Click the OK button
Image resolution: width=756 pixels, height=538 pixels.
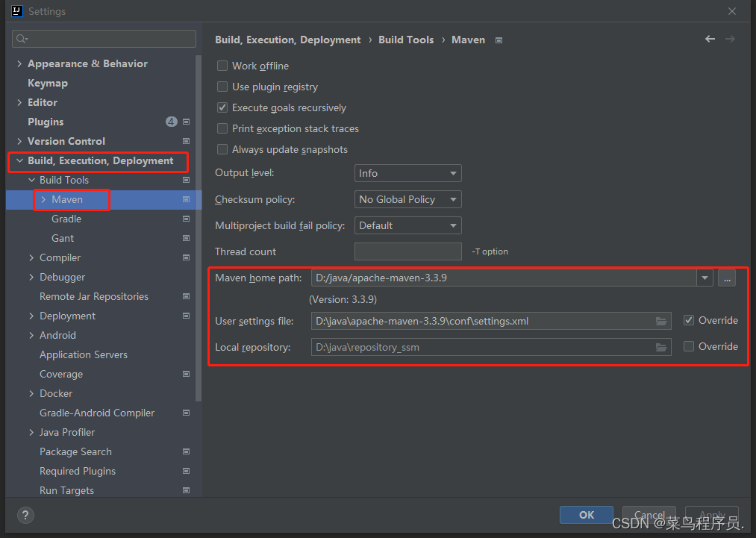[x=587, y=515]
